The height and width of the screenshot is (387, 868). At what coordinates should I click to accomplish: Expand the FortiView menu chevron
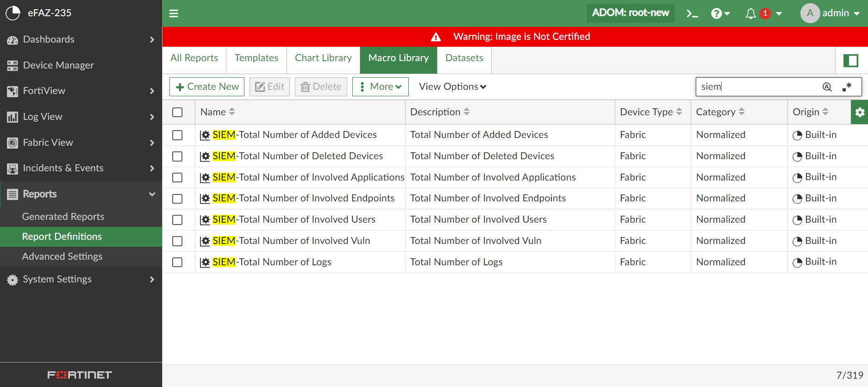[152, 91]
